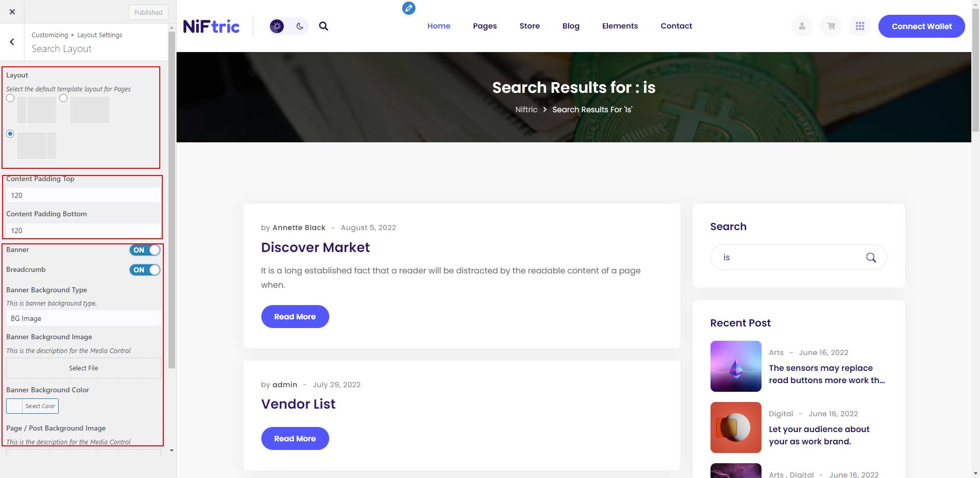The width and height of the screenshot is (980, 478).
Task: Click the 'August 5, 2022' post date
Action: point(369,228)
